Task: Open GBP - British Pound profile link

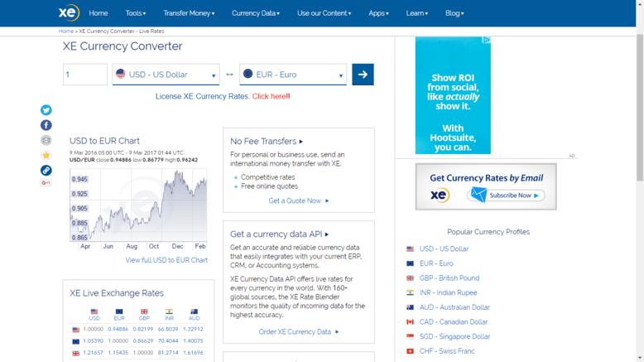Action: (449, 278)
